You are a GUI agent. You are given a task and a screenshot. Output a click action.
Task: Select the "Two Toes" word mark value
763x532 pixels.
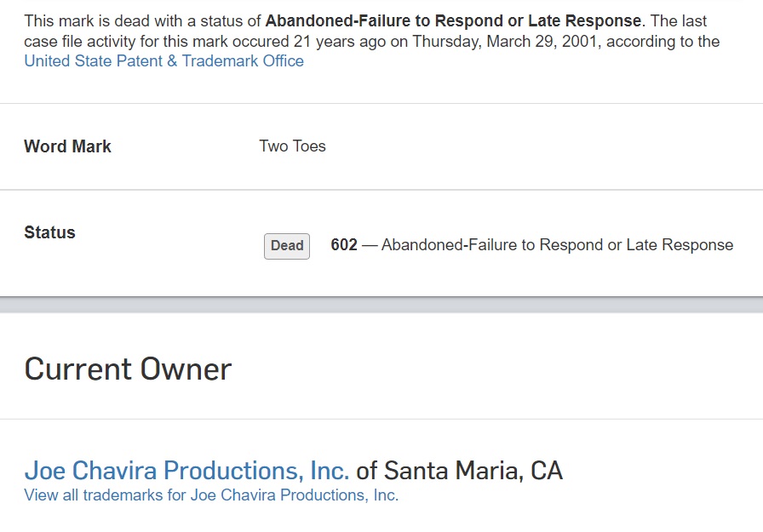click(292, 146)
